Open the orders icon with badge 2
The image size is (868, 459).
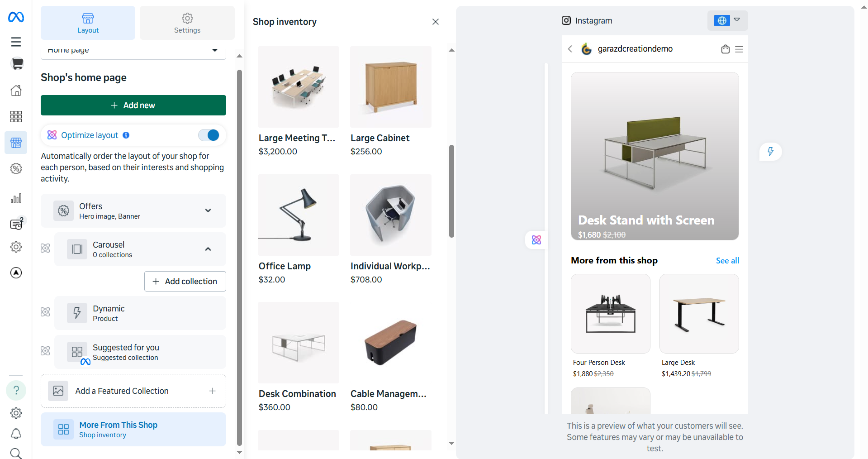tap(16, 224)
